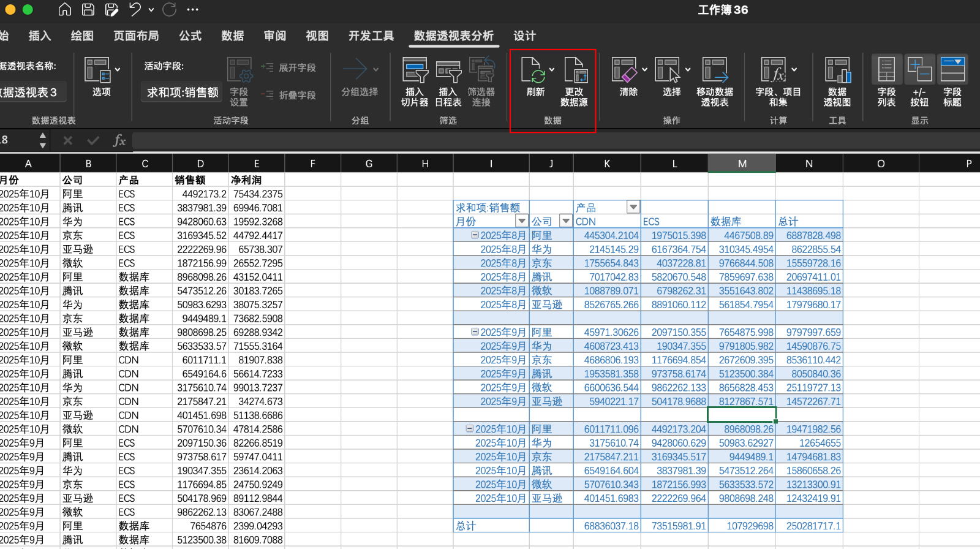Click the formula cancel X icon

click(x=67, y=140)
